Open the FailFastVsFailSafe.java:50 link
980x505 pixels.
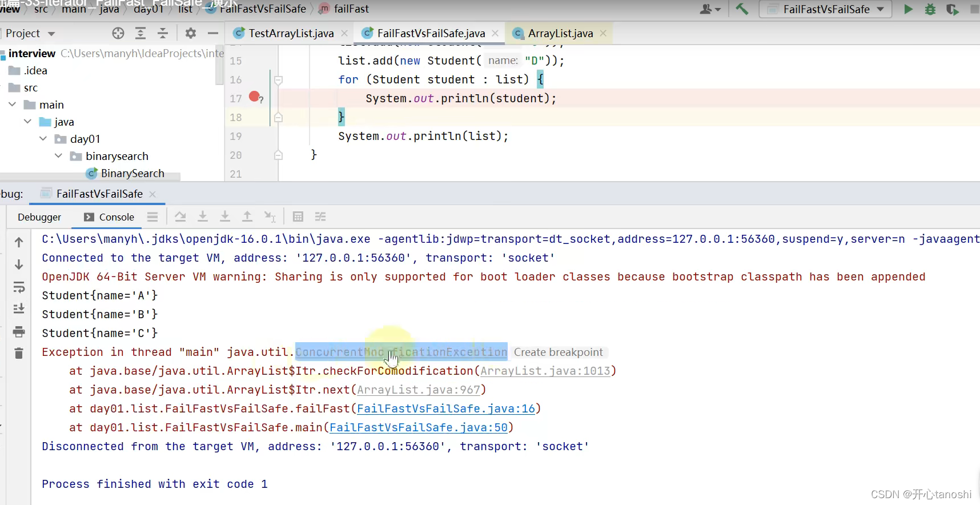(419, 427)
